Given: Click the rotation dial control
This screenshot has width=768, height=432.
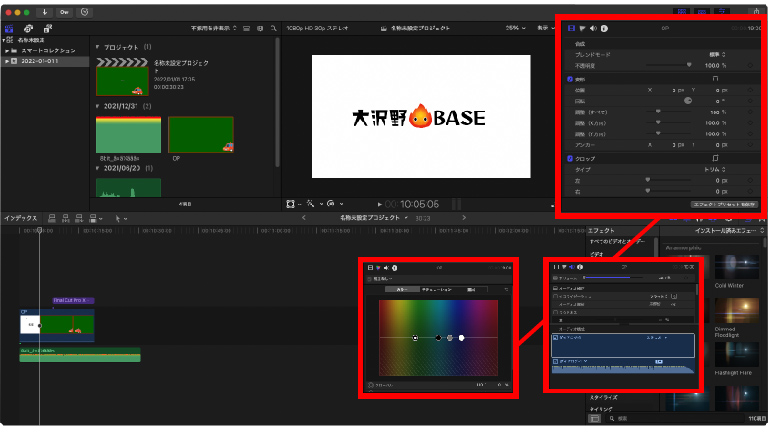Looking at the screenshot, I should pos(688,100).
